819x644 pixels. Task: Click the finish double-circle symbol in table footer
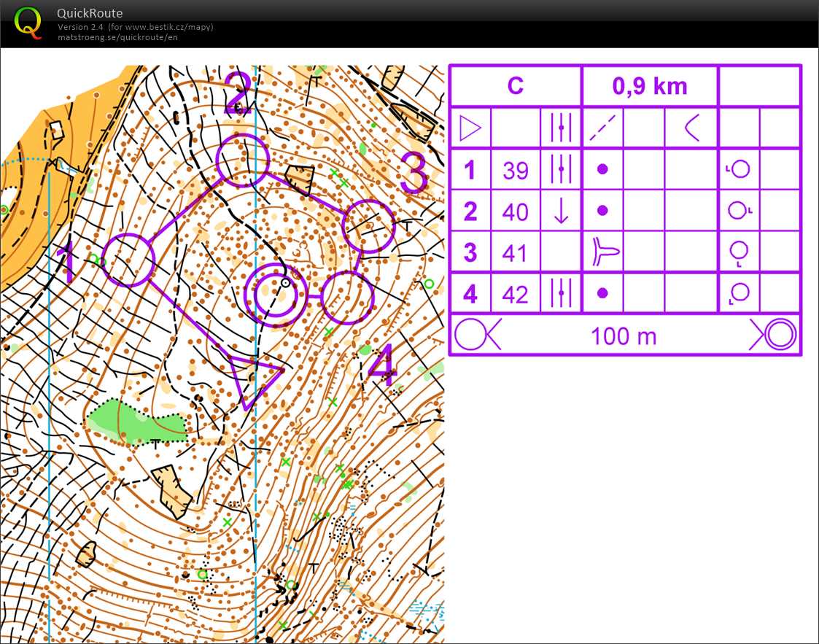click(x=777, y=335)
